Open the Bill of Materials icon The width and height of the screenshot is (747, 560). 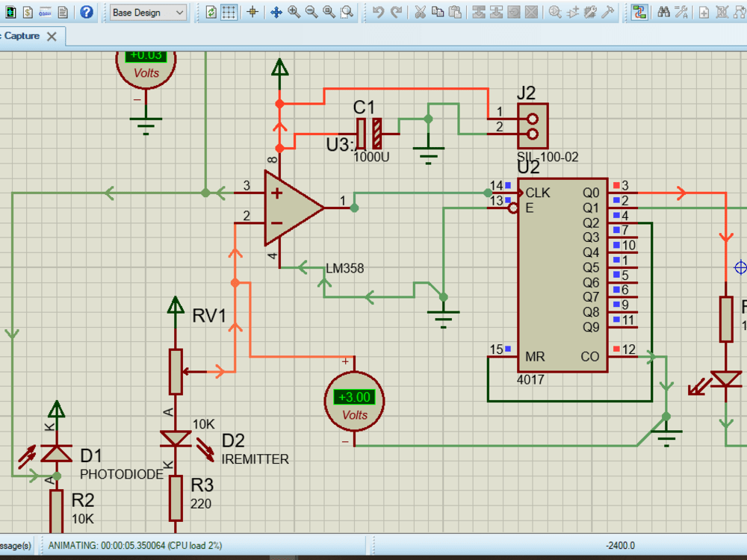click(28, 13)
